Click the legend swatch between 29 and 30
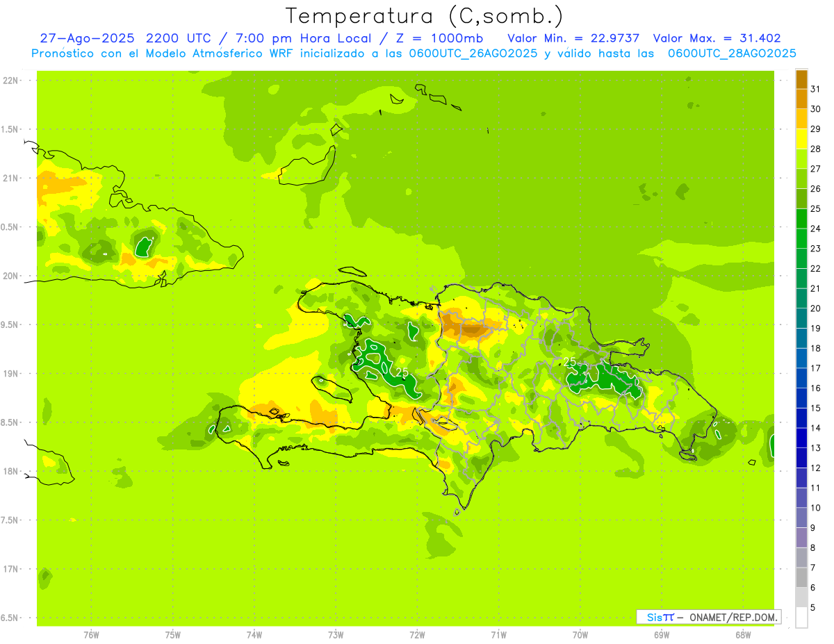The width and height of the screenshot is (834, 644). pos(801,119)
